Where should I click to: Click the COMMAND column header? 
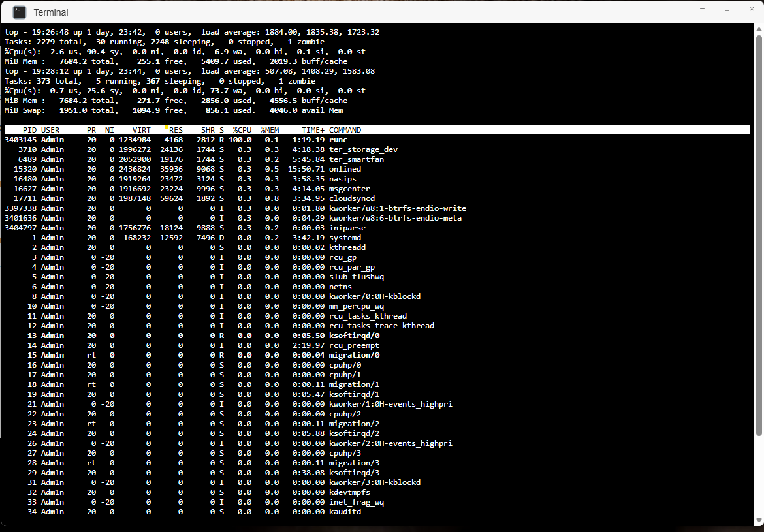pos(345,130)
